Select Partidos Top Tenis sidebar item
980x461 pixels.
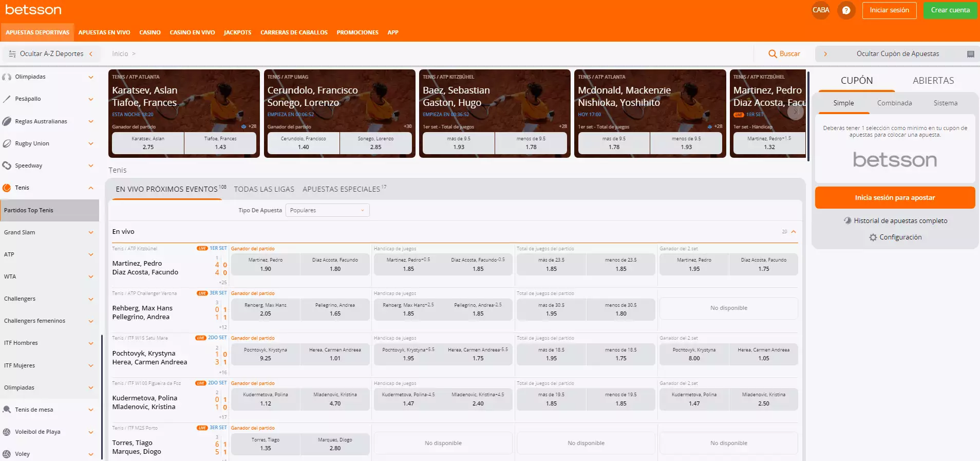coord(49,210)
